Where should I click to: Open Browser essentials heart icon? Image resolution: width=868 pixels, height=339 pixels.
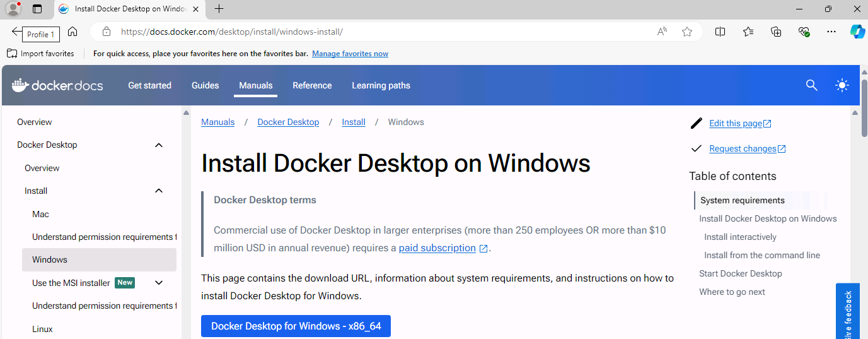point(804,32)
